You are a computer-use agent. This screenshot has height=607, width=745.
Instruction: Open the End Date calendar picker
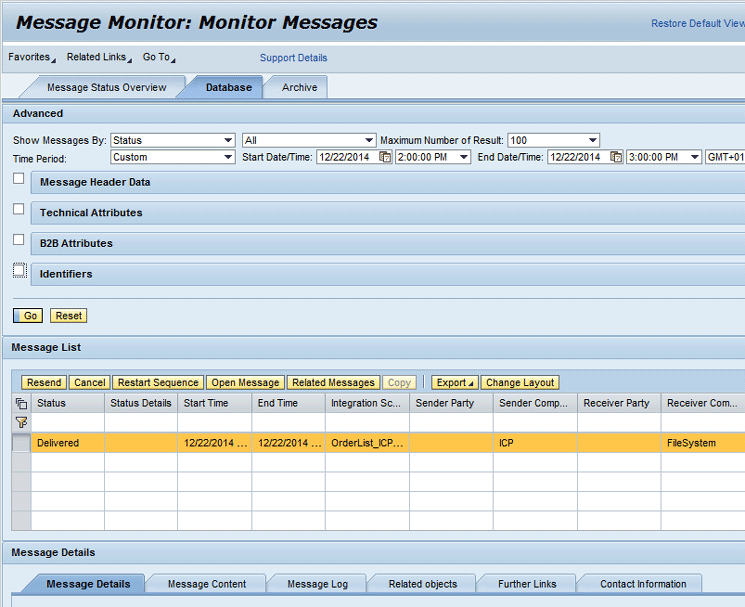(x=616, y=157)
